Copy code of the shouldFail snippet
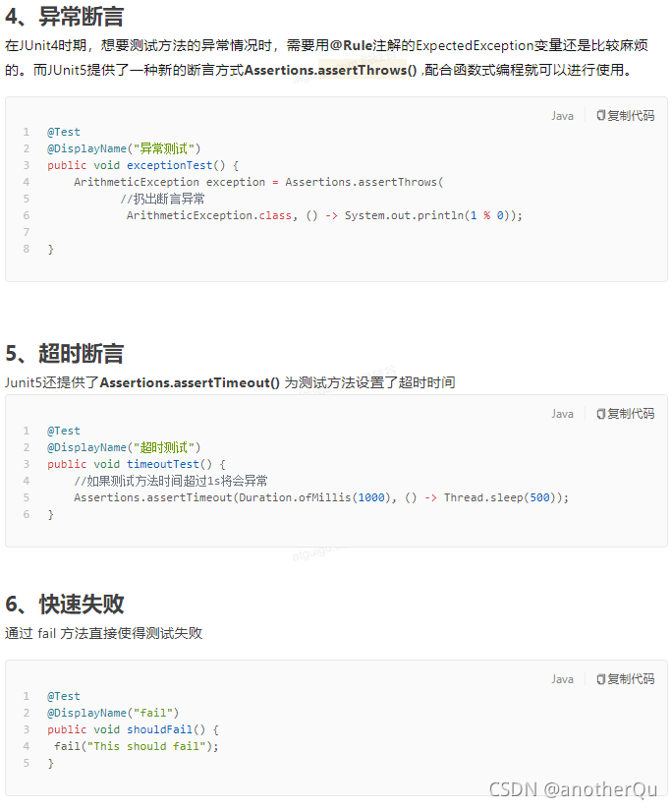 tap(625, 679)
